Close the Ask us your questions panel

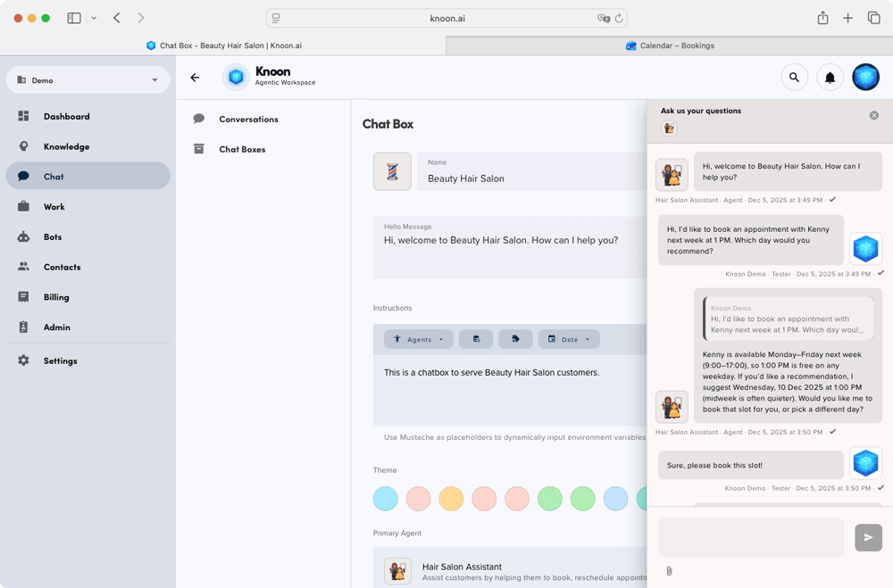(x=874, y=115)
